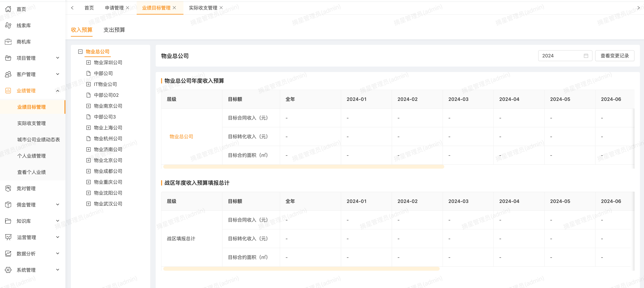Expand the 物业深圳公司 node
644x288 pixels.
coord(88,62)
